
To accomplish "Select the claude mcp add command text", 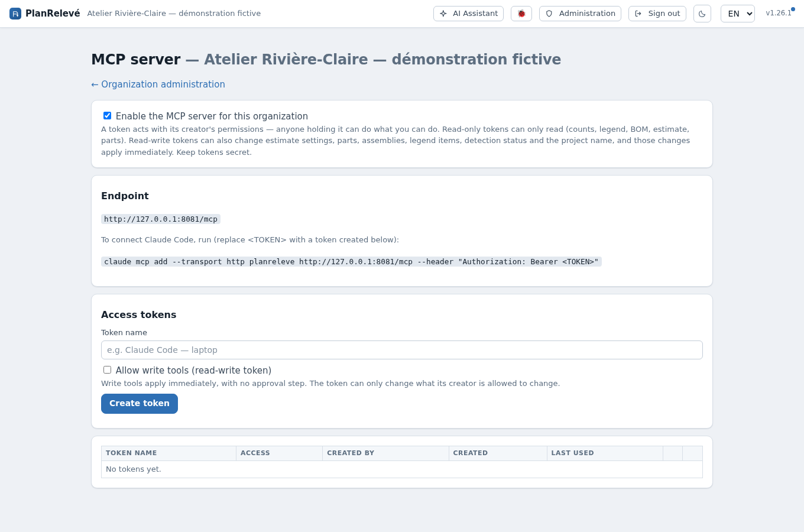I will point(351,262).
